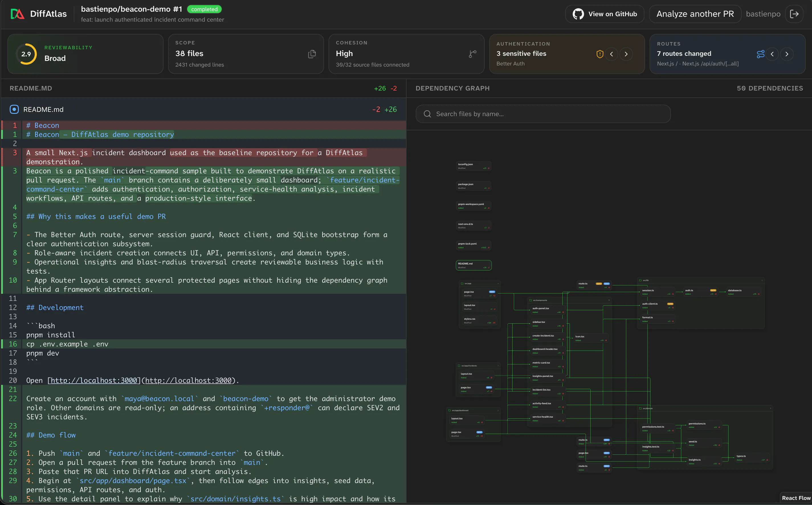Click diff line 16 'cp .env.example .env'
This screenshot has height=505, width=812.
(204, 344)
